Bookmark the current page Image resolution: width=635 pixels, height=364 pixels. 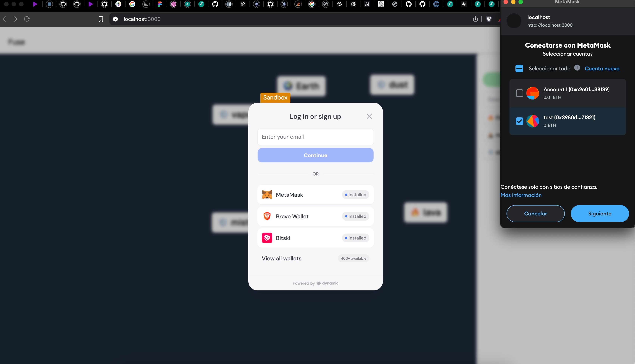tap(101, 19)
